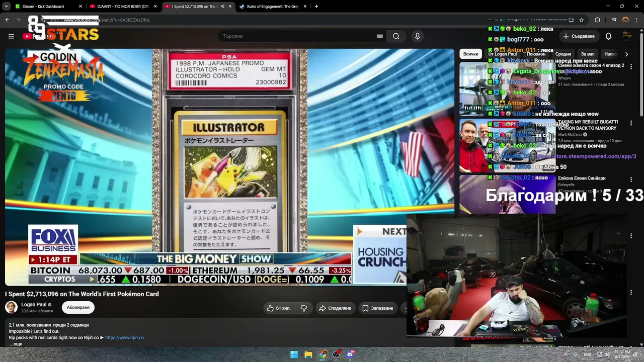Open the taskbar clock and date

pos(622,354)
